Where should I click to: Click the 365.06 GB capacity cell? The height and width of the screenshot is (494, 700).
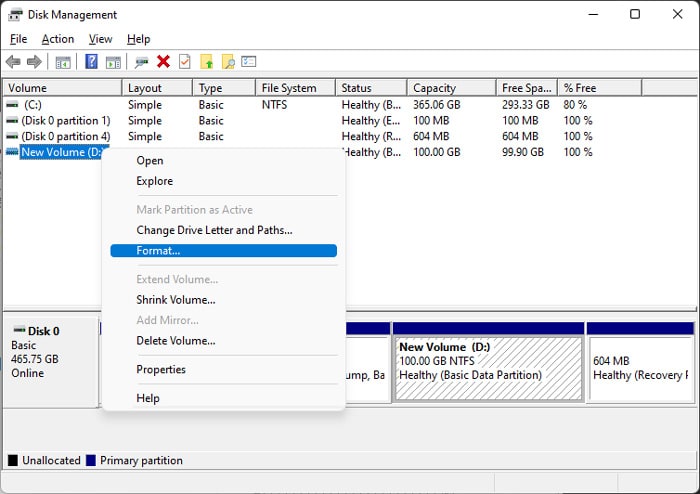(437, 105)
